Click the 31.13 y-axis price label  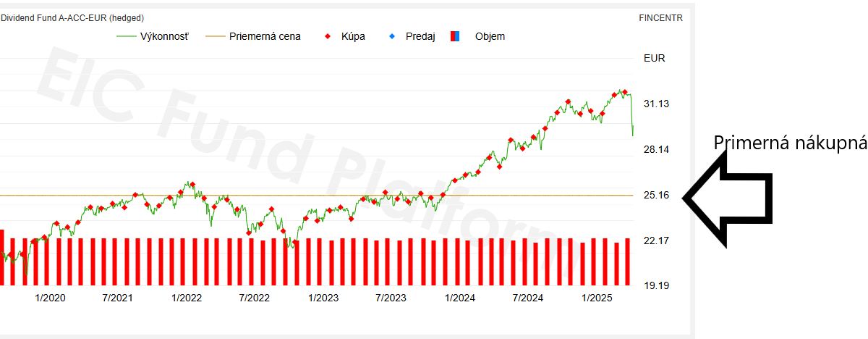655,104
